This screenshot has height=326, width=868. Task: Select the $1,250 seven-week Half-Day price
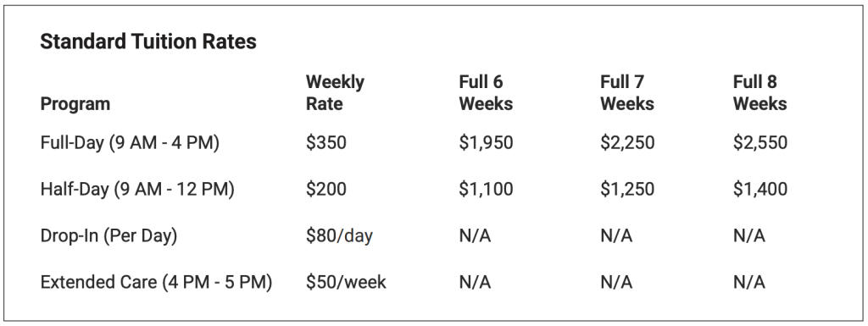click(x=628, y=190)
